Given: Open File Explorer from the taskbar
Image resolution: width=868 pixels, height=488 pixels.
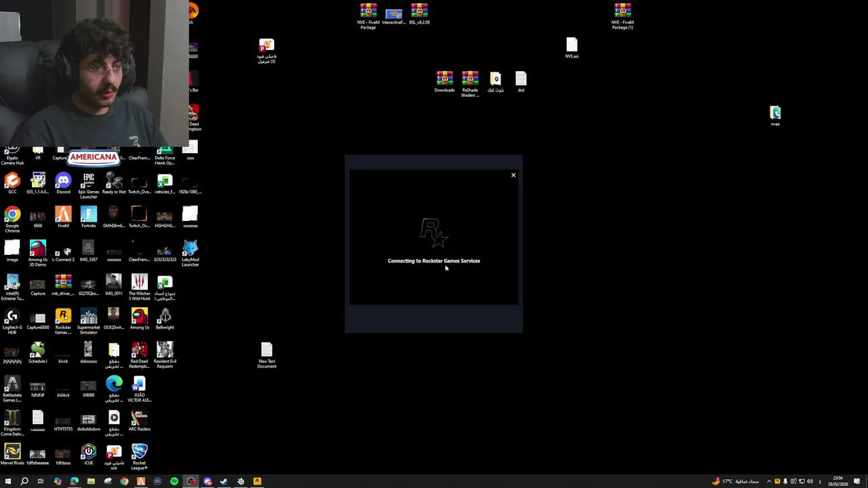Looking at the screenshot, I should pos(91,481).
